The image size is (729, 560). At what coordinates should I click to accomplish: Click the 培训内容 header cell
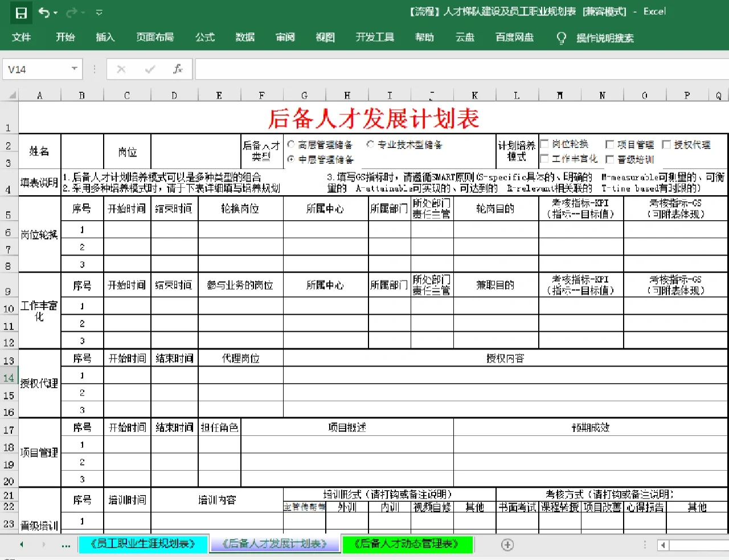217,500
